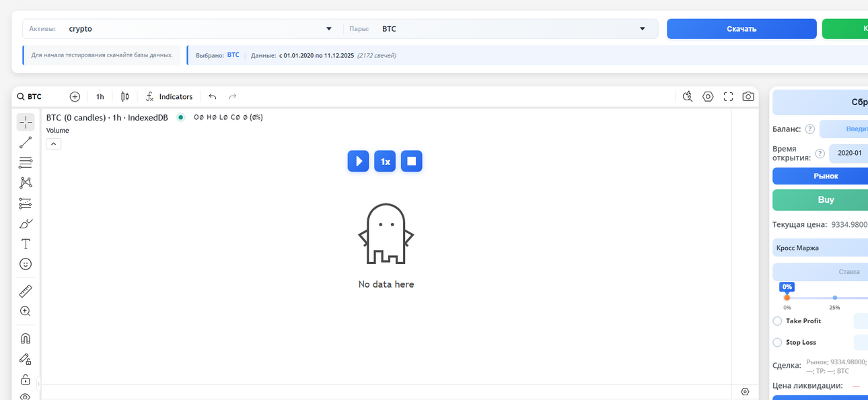Stop the replay playback

coord(412,161)
